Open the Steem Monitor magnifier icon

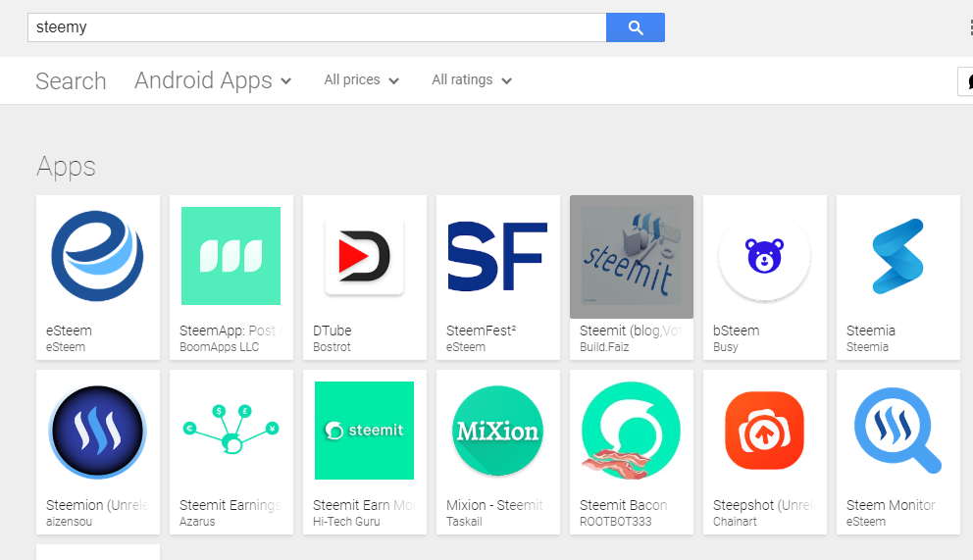[897, 431]
